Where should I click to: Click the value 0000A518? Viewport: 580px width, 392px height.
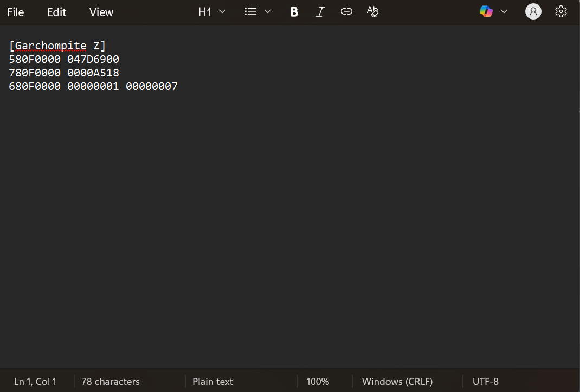point(93,73)
